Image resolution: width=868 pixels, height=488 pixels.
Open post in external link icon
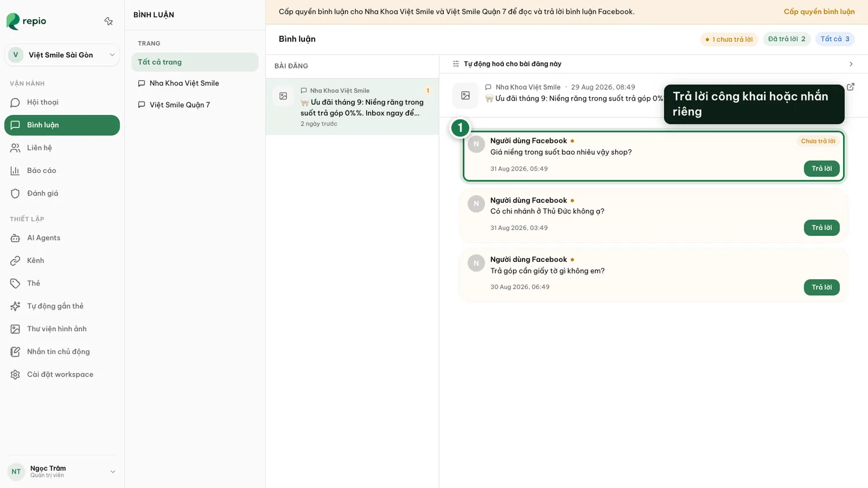click(850, 87)
